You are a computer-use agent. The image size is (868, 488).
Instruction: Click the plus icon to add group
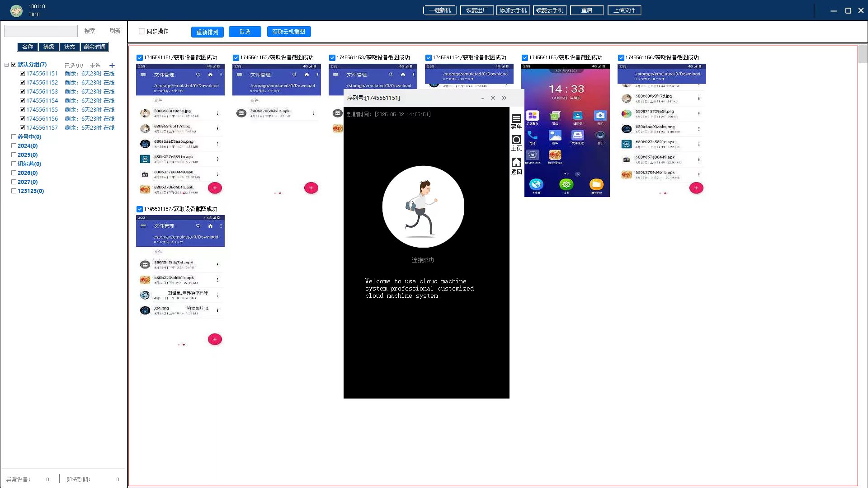tap(112, 66)
